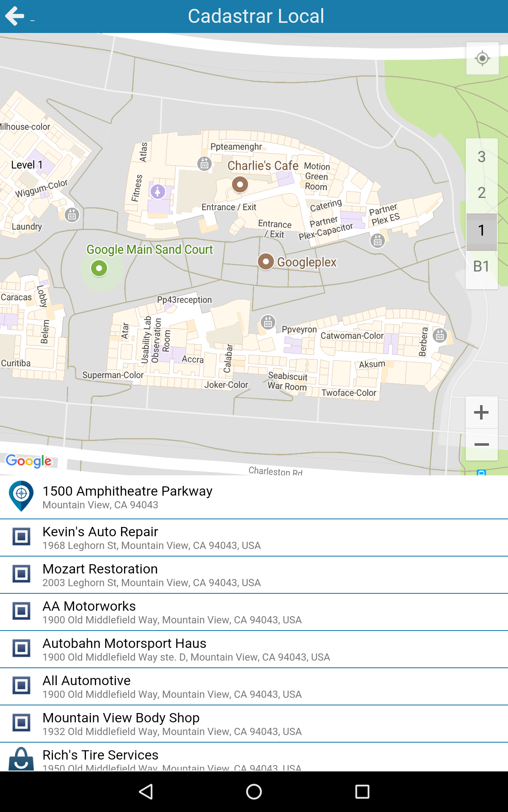Switch to floor level 2
Screen dimensions: 508x812
click(481, 193)
